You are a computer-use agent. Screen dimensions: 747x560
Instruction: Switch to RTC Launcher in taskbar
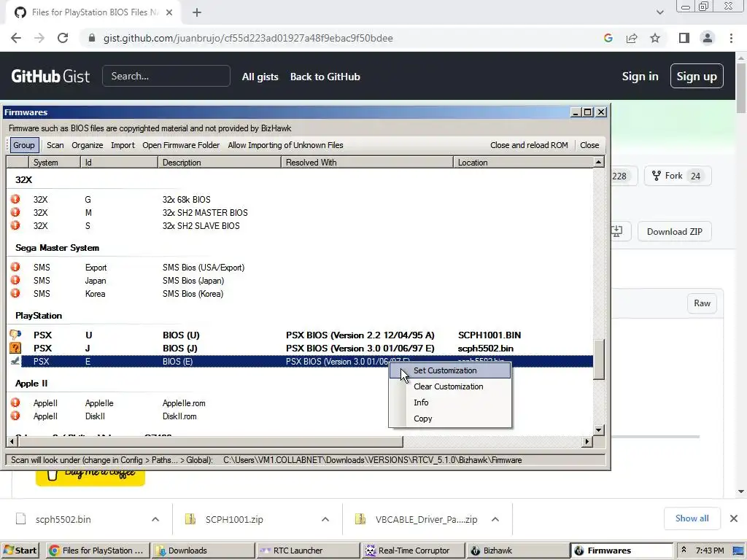pyautogui.click(x=307, y=551)
